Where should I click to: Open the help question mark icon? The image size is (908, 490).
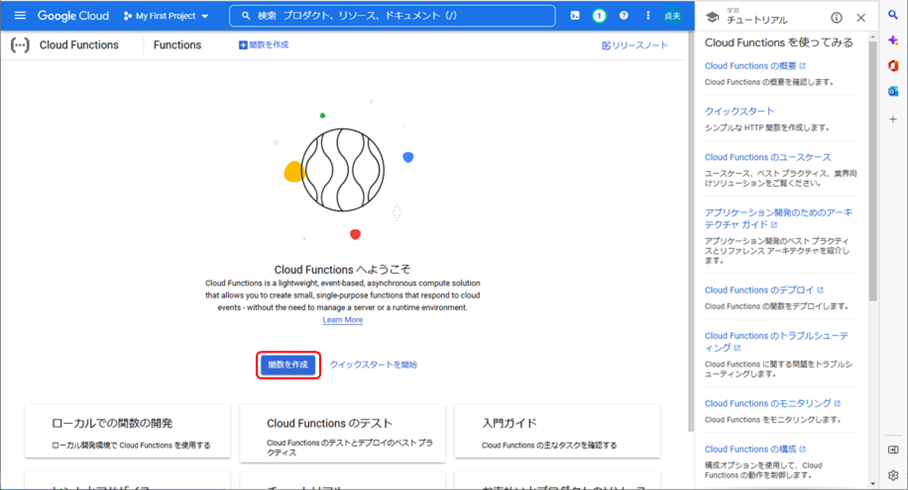pos(624,16)
